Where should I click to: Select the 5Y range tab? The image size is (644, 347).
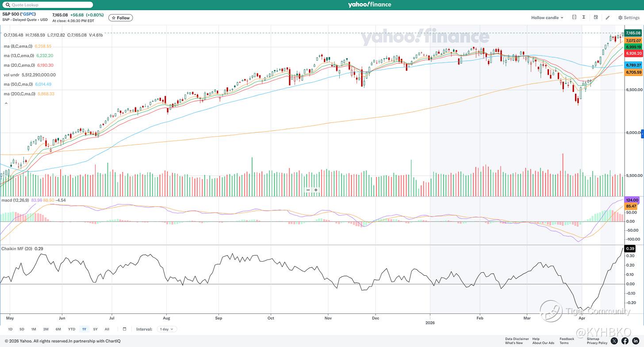click(95, 329)
